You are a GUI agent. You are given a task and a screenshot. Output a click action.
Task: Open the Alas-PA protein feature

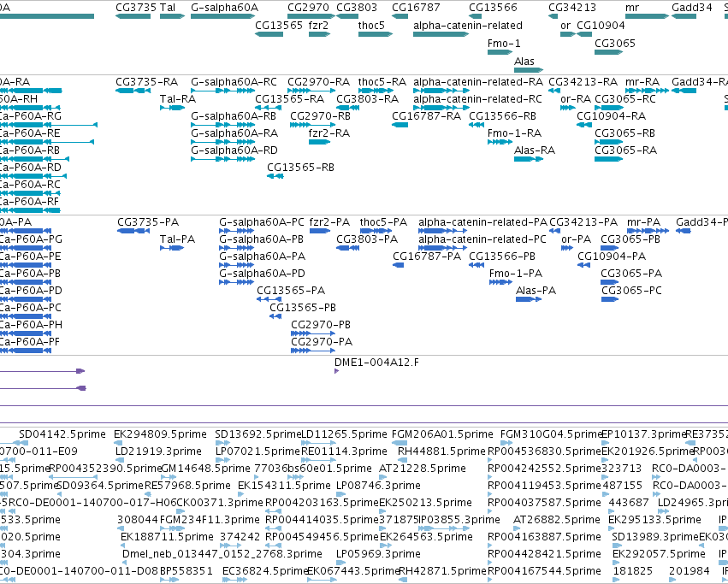529,299
